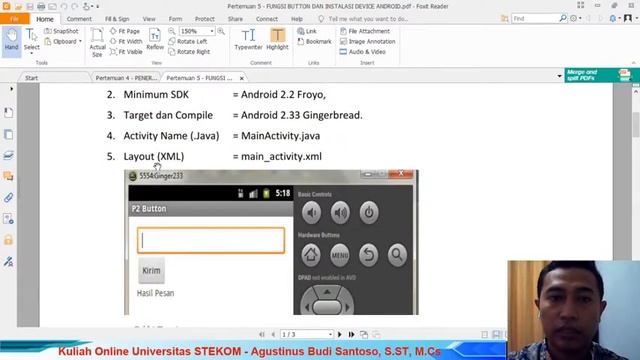
Task: Open the Help ribbon tab
Action: (x=297, y=19)
